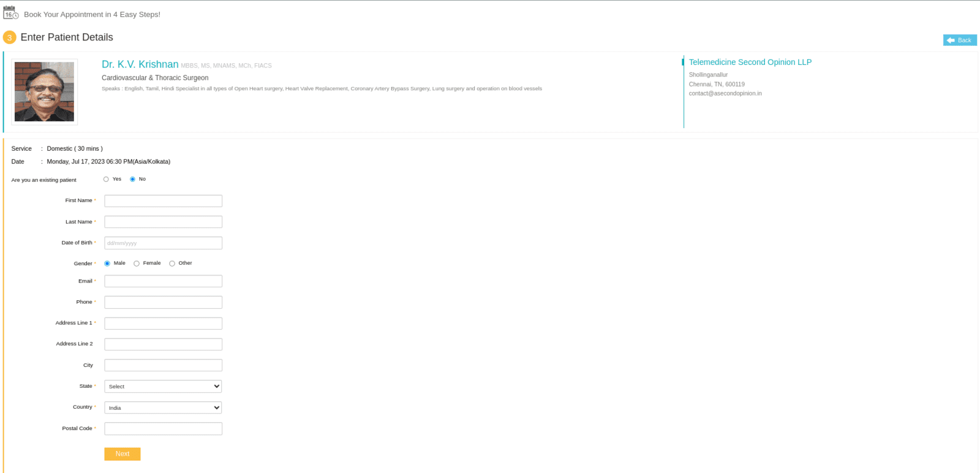Open Dr. K.V. Krishnan's photo thumbnail

click(x=44, y=92)
